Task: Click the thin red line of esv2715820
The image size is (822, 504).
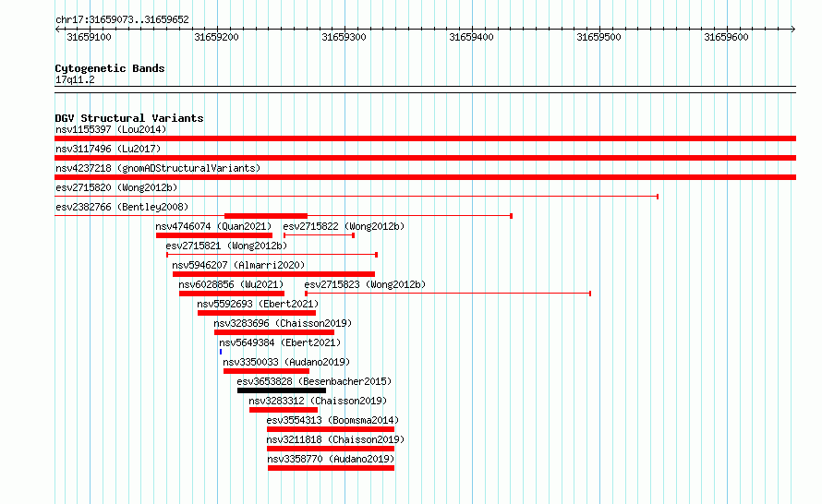Action: click(x=357, y=197)
